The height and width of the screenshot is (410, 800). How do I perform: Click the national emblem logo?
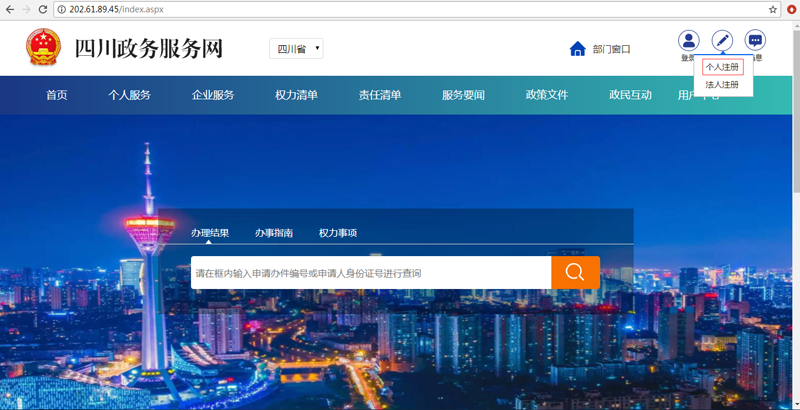click(x=43, y=48)
